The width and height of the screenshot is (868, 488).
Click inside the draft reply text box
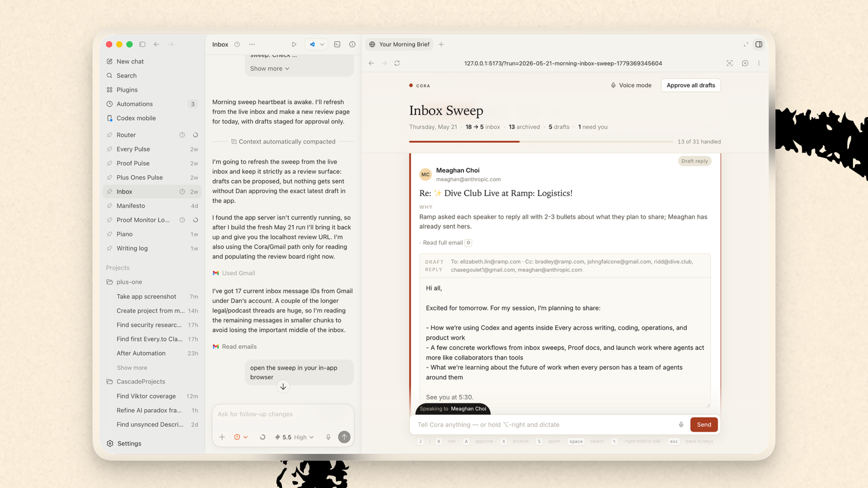(565, 342)
